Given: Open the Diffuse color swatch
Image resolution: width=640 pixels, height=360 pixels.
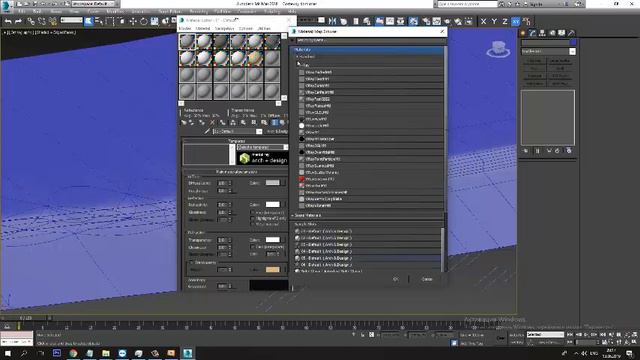Looking at the screenshot, I should coord(273,182).
